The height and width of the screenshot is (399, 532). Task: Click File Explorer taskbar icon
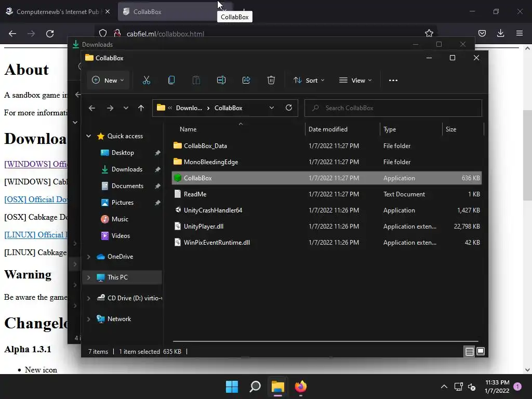(x=277, y=387)
